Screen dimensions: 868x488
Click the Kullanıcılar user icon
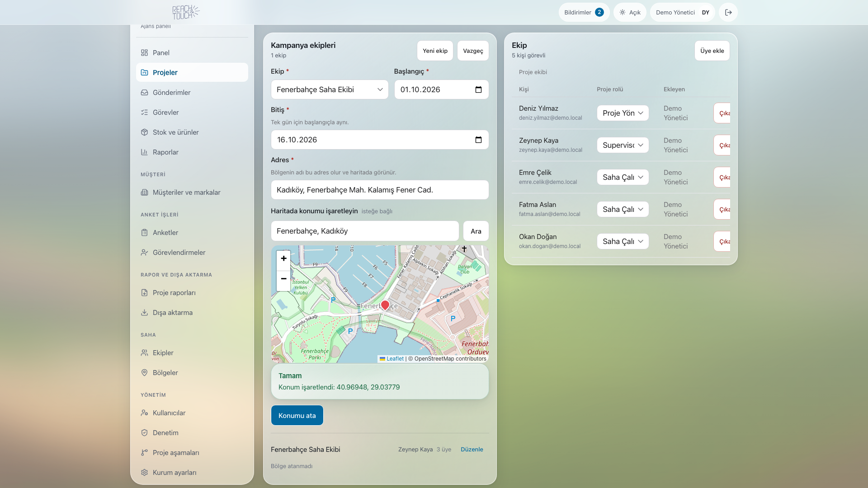(x=144, y=413)
